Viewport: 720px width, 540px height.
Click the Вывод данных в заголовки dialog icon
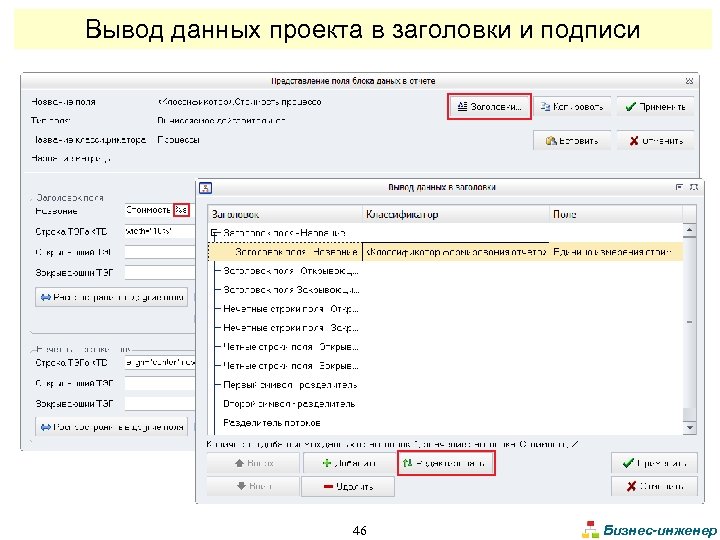205,188
